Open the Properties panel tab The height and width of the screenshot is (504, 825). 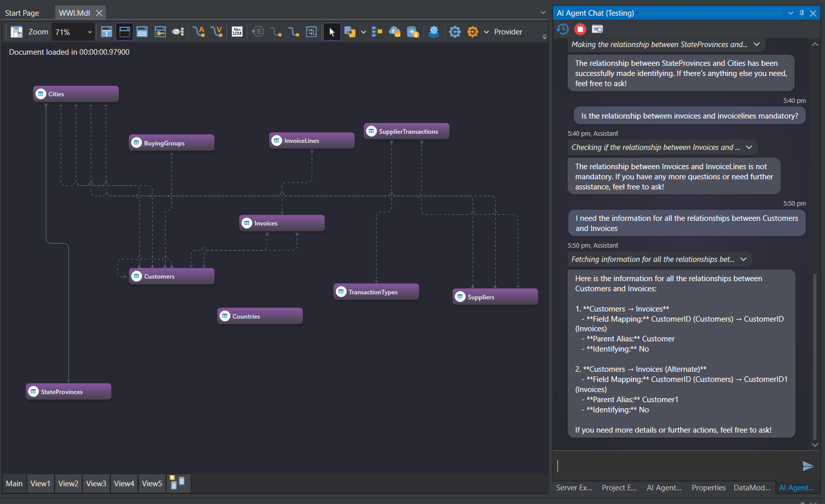708,488
